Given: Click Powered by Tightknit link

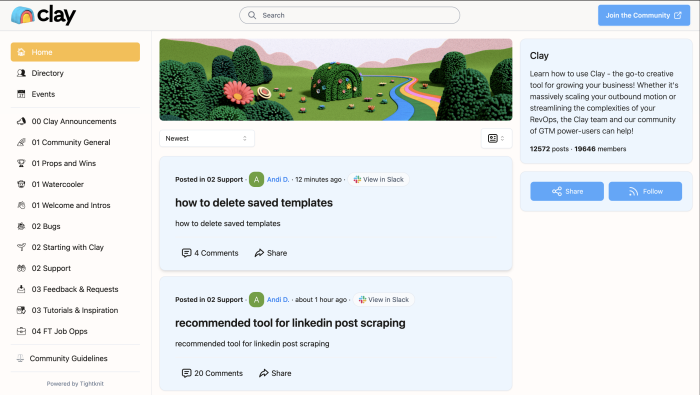Looking at the screenshot, I should click(x=75, y=383).
